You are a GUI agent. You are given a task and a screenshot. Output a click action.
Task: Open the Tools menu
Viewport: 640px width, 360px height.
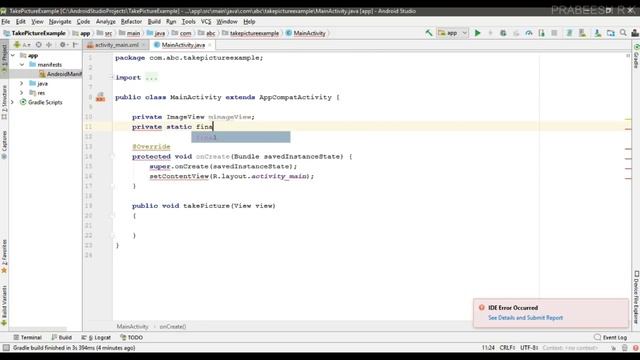click(188, 22)
